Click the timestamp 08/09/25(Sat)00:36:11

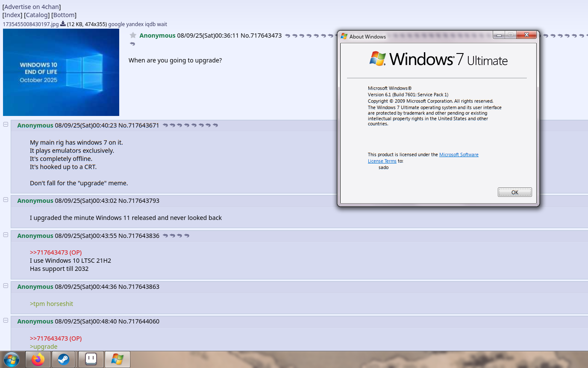pos(208,36)
